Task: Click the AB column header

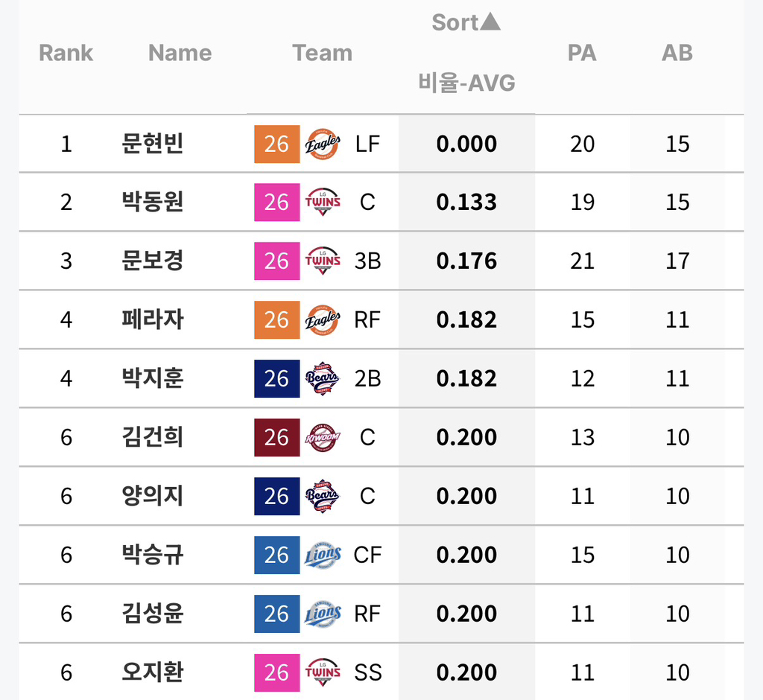Action: tap(677, 53)
